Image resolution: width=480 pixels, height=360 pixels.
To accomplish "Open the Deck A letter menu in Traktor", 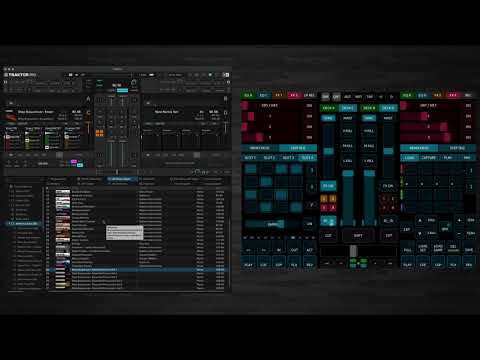I will (88, 99).
